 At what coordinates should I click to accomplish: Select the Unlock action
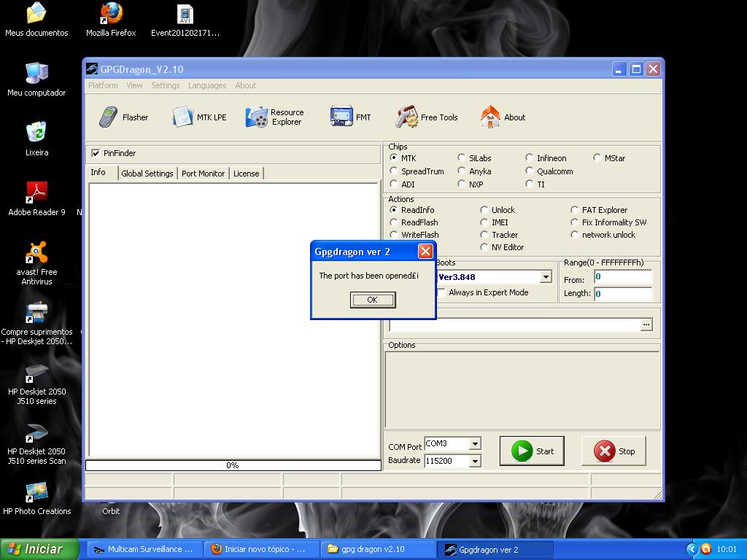(484, 209)
